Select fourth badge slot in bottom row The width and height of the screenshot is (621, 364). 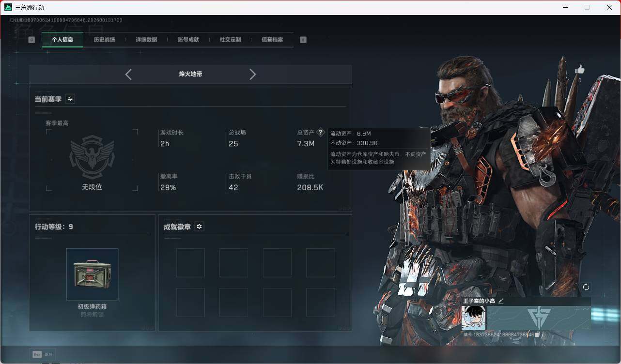click(321, 303)
